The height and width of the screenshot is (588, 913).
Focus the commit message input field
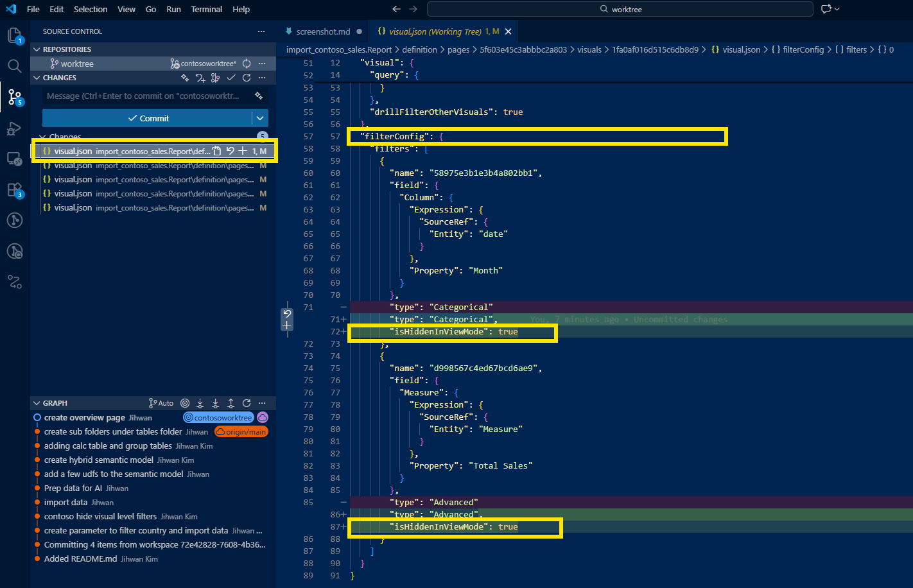[x=146, y=96]
